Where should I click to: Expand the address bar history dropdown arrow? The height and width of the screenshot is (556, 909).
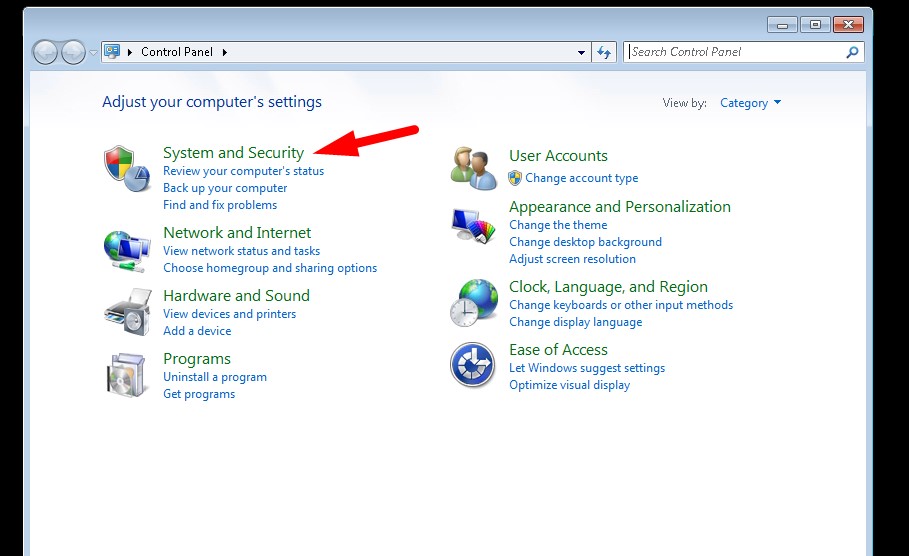tap(582, 52)
